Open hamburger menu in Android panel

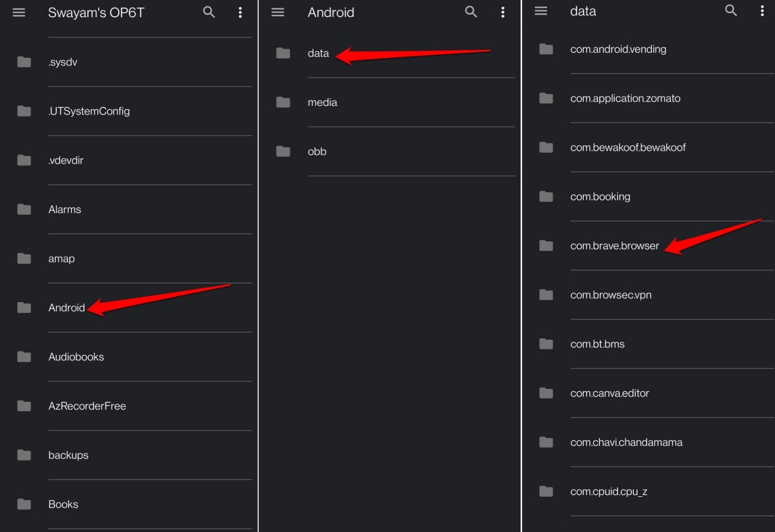[x=278, y=12]
